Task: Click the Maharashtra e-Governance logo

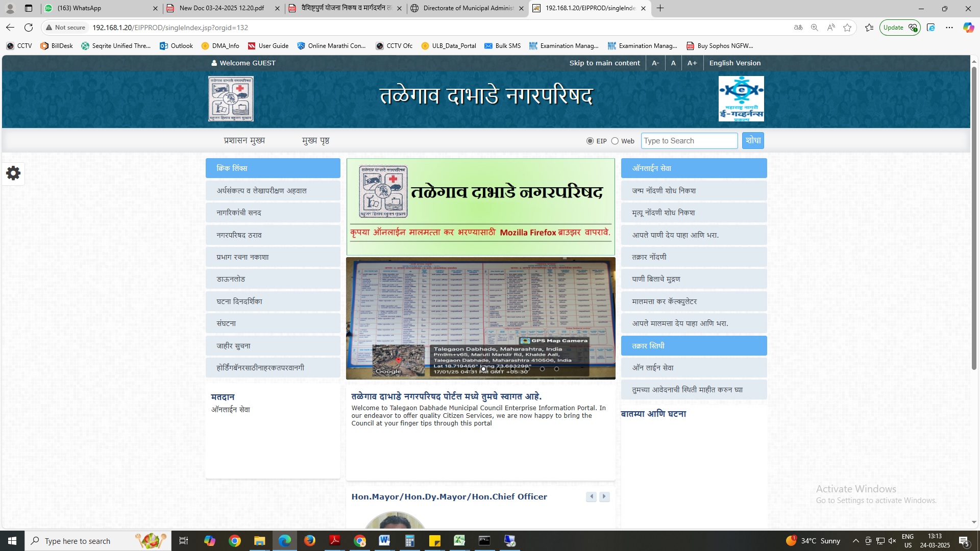Action: coord(741,98)
